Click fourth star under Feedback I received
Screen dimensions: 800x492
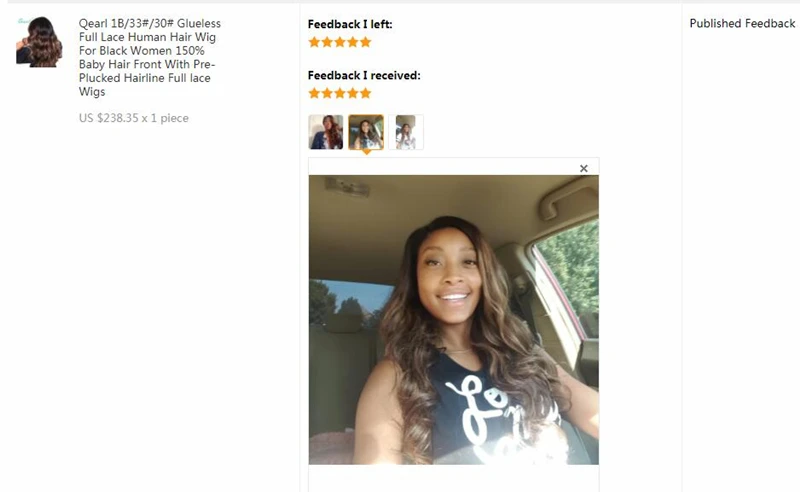point(353,93)
